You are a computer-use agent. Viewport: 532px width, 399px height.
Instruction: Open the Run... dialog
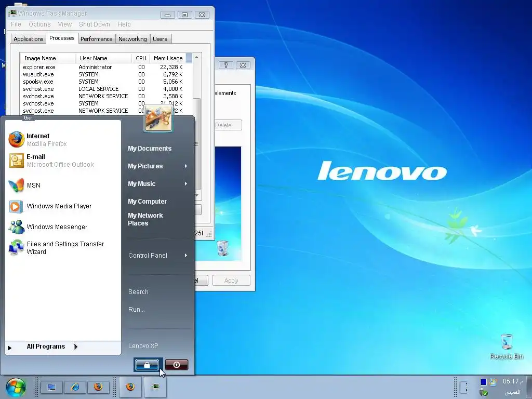[x=137, y=310]
